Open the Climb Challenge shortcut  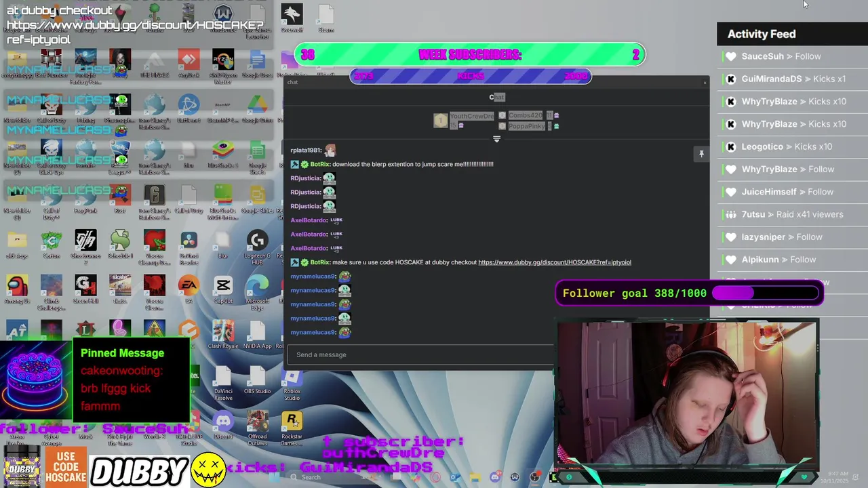point(52,292)
